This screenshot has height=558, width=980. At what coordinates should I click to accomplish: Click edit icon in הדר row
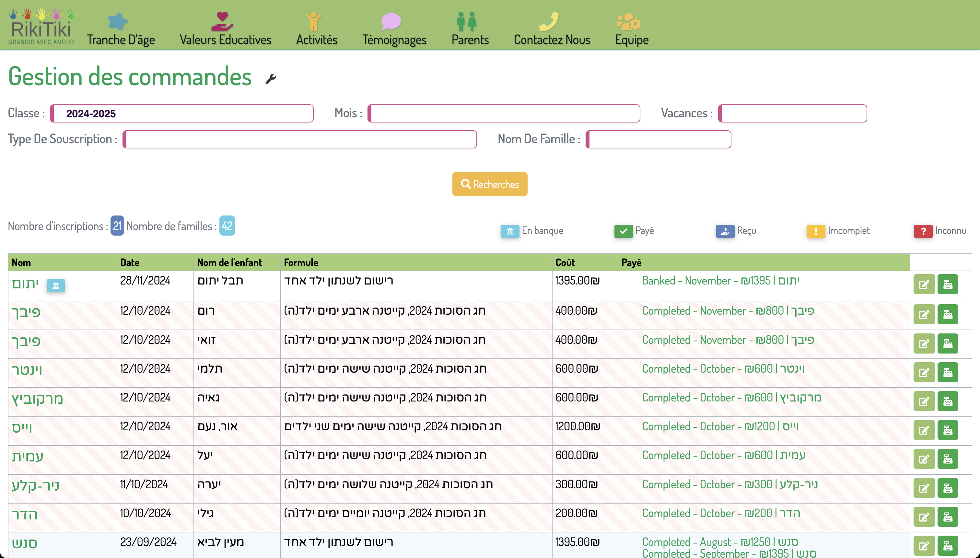pos(924,517)
